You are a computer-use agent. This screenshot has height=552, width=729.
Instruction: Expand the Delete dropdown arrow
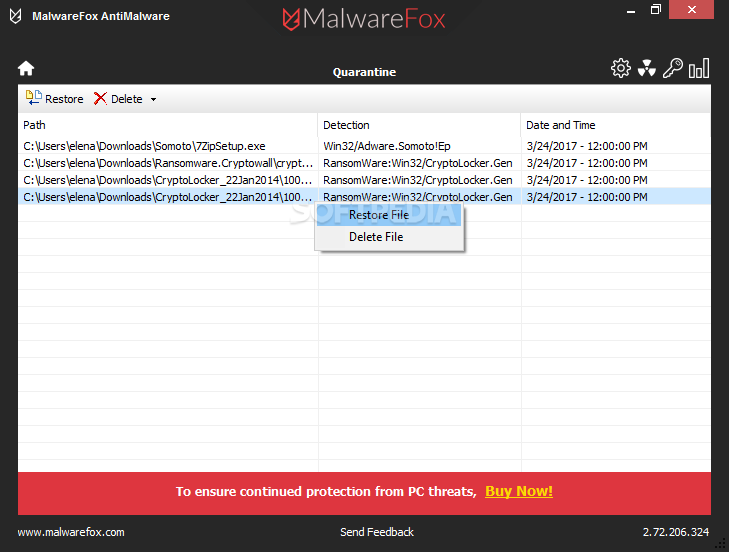tap(153, 99)
